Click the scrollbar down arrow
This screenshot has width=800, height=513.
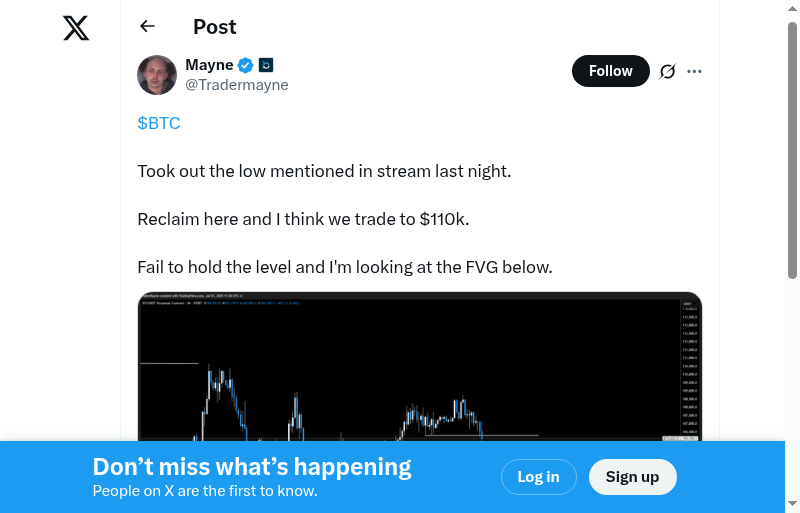coord(792,503)
